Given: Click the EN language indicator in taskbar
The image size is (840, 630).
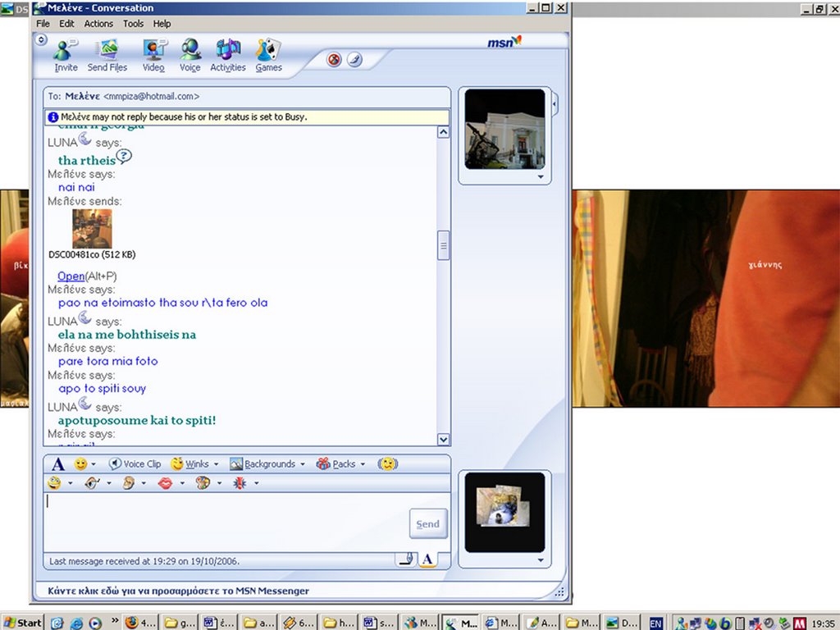Looking at the screenshot, I should point(655,623).
